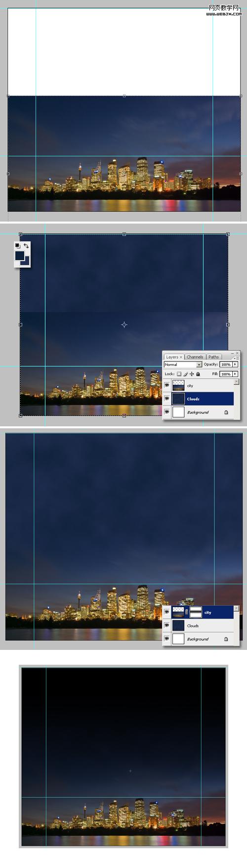
Task: Open the Layers panel flyout menu
Action: click(236, 357)
